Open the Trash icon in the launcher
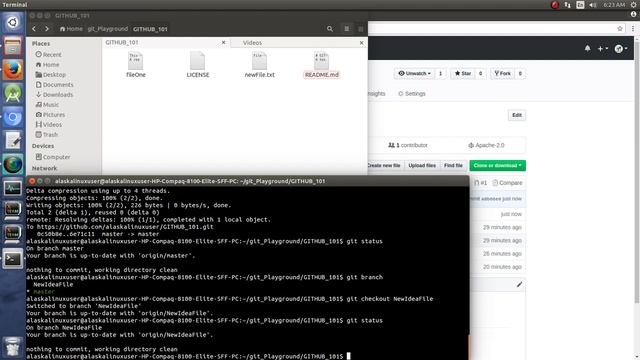The width and height of the screenshot is (640, 360). click(x=13, y=346)
